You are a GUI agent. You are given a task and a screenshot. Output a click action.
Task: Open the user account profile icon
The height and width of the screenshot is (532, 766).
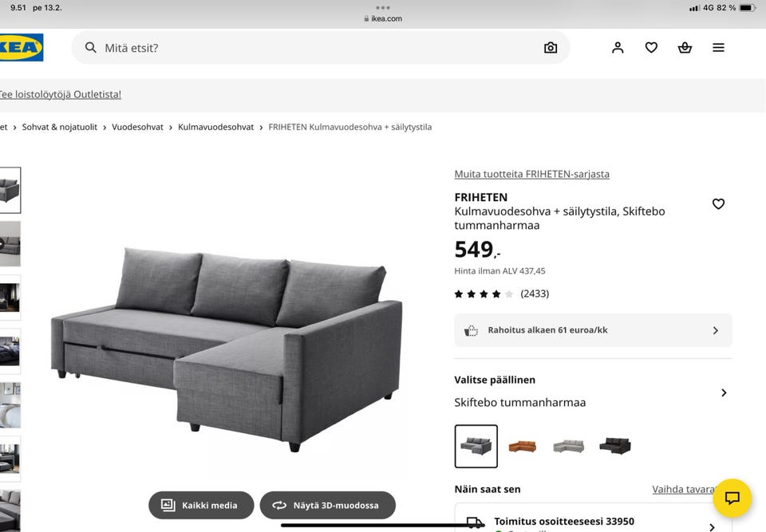pyautogui.click(x=618, y=47)
